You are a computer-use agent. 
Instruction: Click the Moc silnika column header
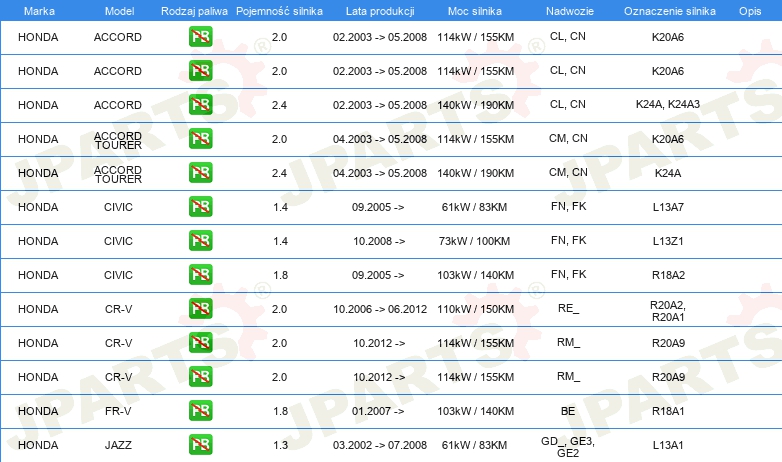coord(475,11)
